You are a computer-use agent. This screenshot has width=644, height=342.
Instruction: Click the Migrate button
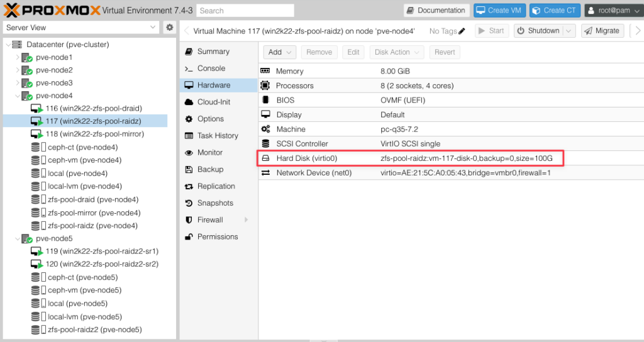pyautogui.click(x=602, y=31)
